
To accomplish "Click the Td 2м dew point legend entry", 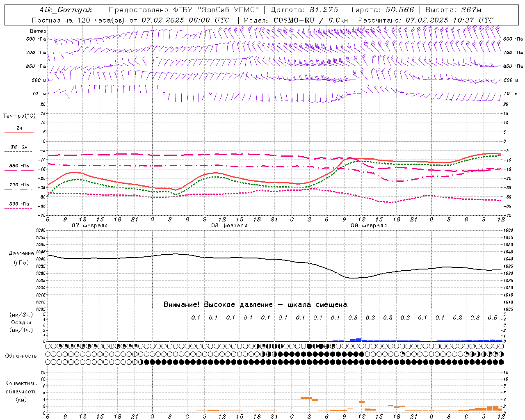I will 19,147.
